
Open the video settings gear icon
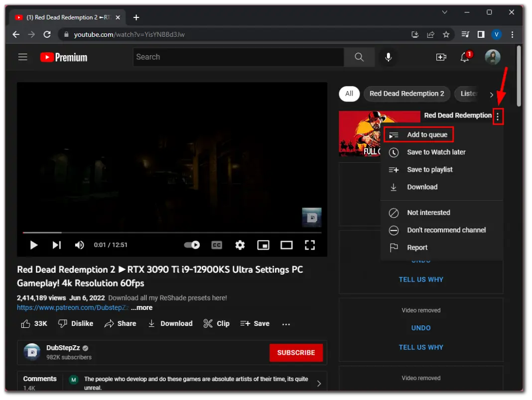[x=240, y=245]
